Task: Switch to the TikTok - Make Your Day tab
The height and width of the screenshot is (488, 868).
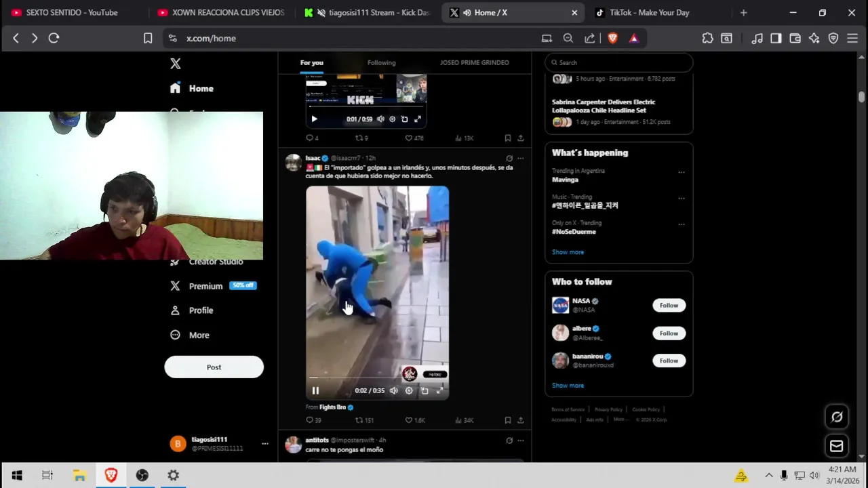Action: pos(649,12)
